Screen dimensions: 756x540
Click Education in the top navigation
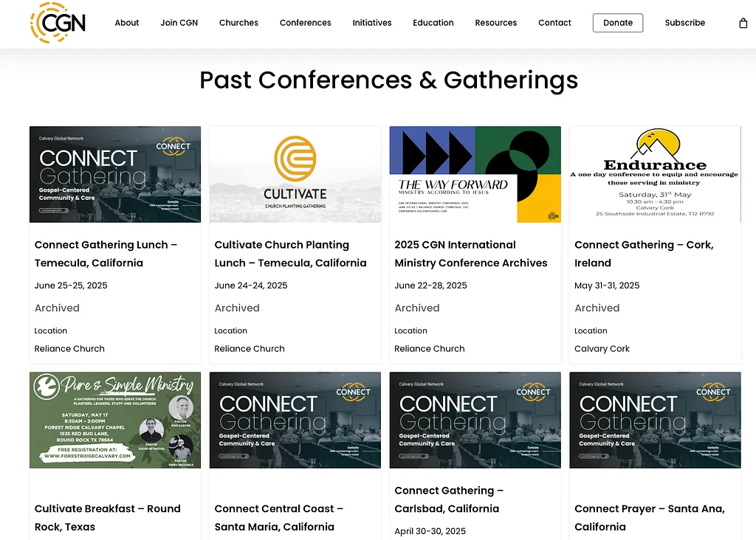point(433,23)
